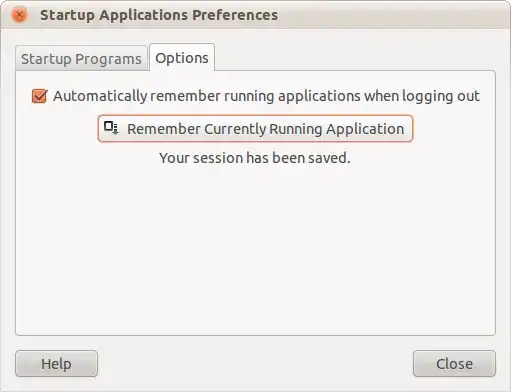The height and width of the screenshot is (392, 511).
Task: Click the window title text
Action: (x=159, y=15)
